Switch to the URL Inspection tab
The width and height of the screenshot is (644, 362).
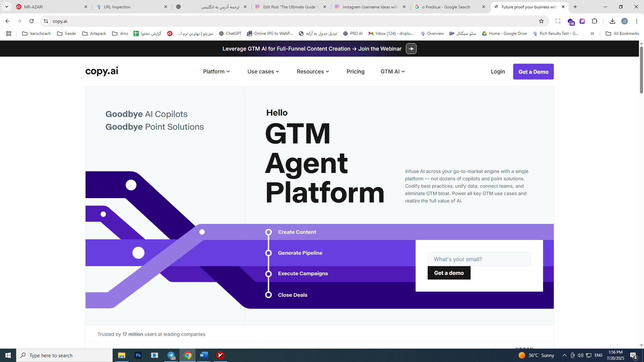click(x=131, y=7)
